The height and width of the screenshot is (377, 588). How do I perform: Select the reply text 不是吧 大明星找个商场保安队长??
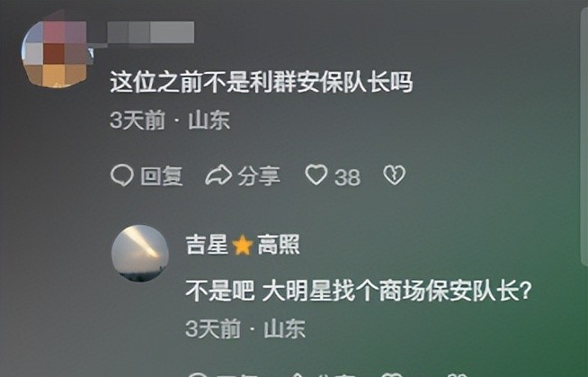click(359, 291)
